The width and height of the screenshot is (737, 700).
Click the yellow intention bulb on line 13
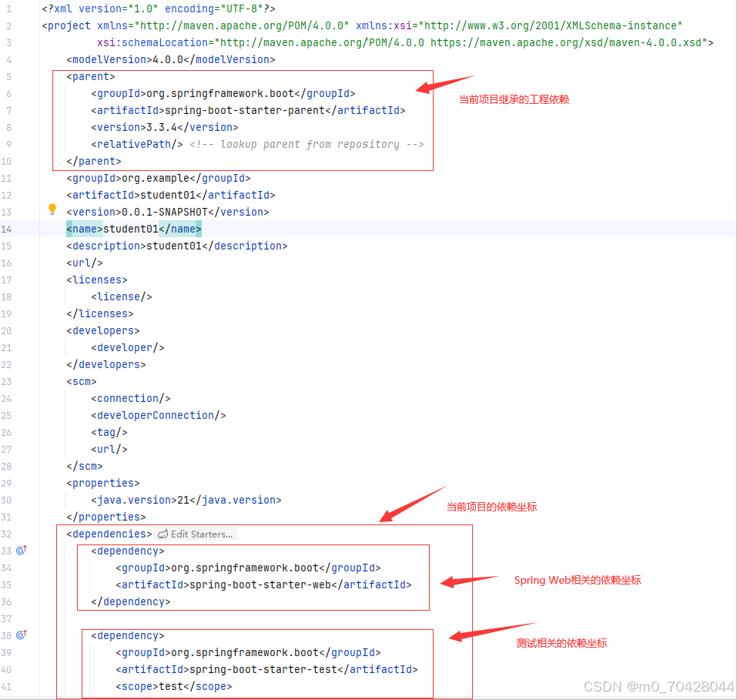[52, 209]
